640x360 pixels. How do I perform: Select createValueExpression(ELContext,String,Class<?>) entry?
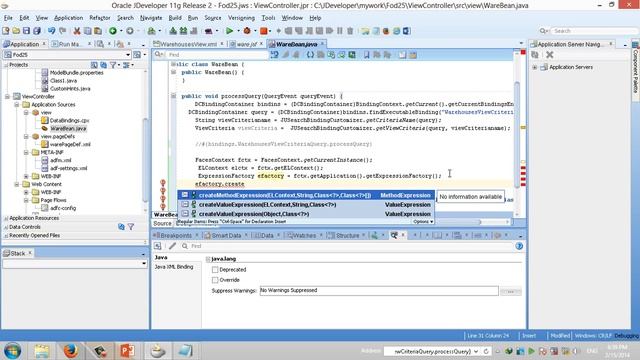tap(306, 204)
